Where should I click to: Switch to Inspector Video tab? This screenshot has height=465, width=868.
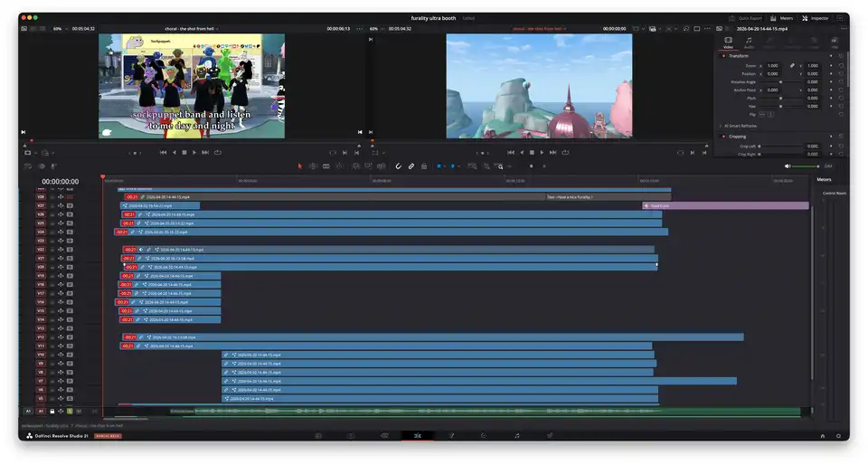click(x=728, y=43)
